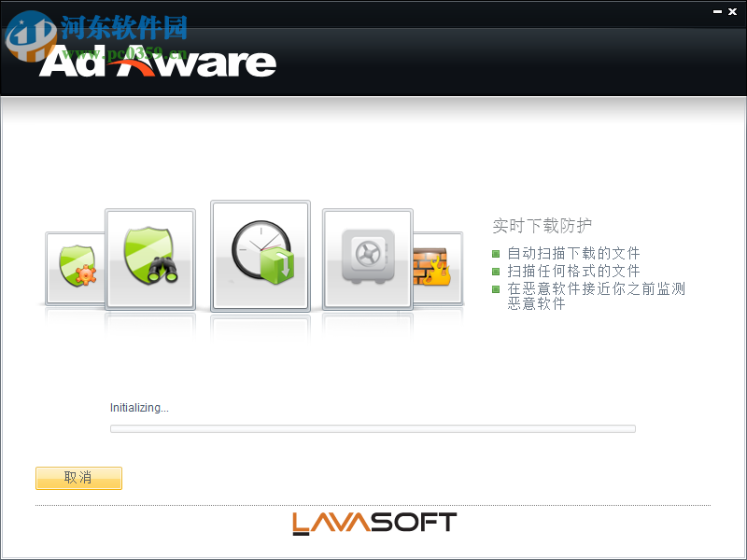
Task: Select the 实时下载防护 heading
Action: (545, 226)
